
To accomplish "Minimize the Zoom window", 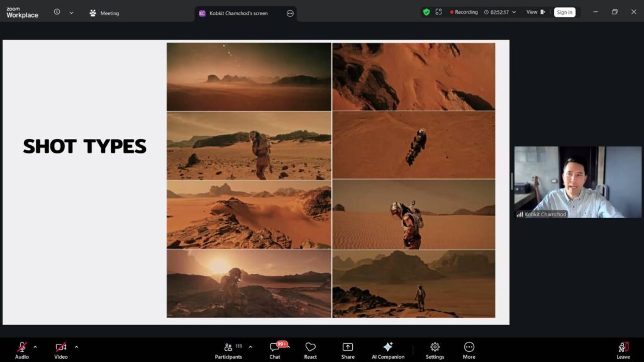I will click(x=596, y=12).
